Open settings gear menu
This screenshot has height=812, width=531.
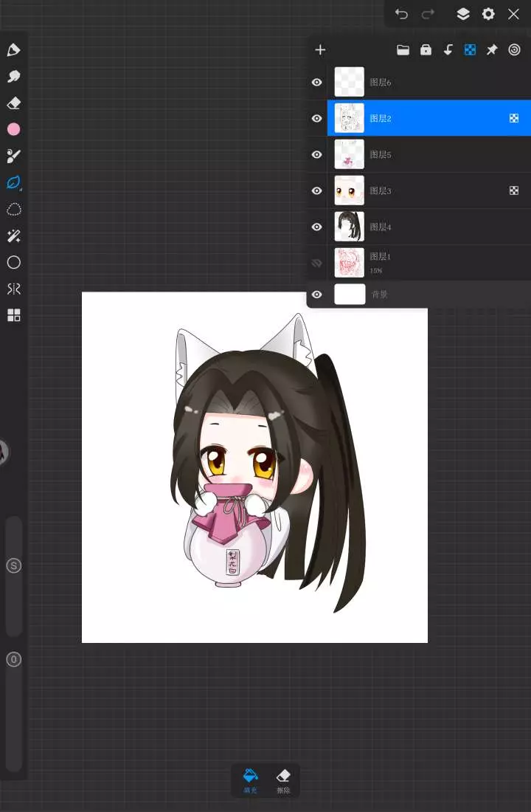click(488, 14)
